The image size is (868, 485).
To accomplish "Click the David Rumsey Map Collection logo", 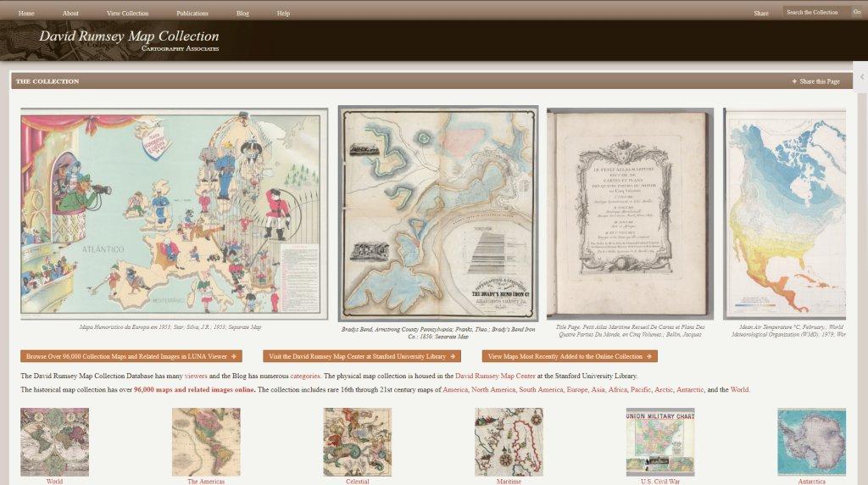I will (129, 41).
